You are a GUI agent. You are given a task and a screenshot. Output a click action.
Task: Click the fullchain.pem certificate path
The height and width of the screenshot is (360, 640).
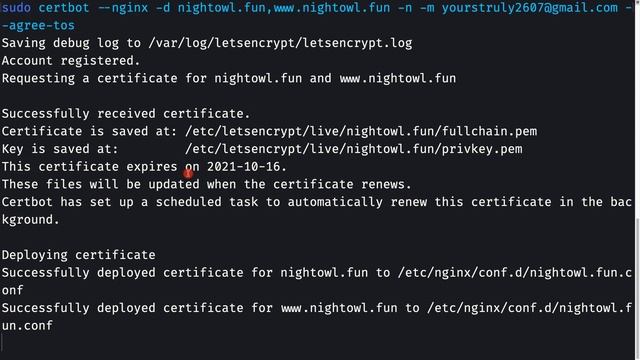click(x=361, y=131)
